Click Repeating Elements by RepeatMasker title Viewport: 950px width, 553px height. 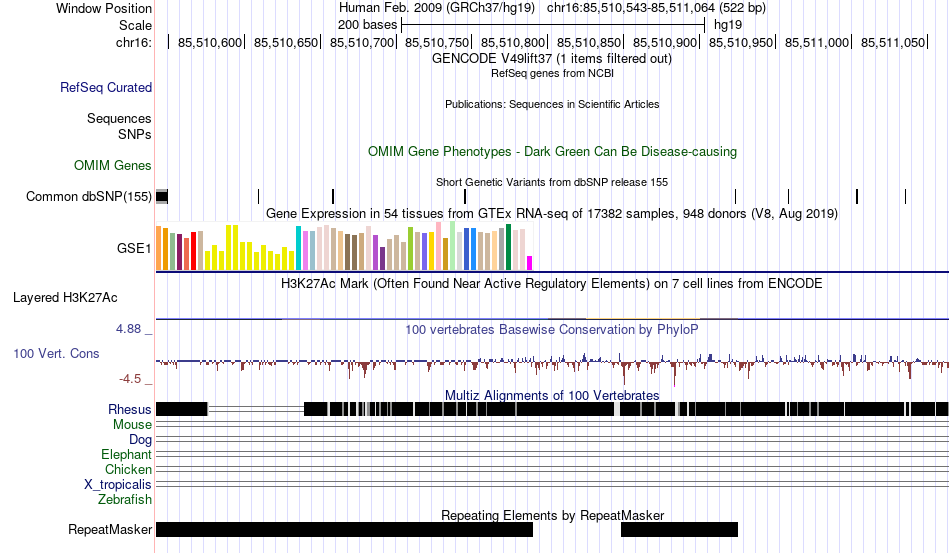point(552,515)
